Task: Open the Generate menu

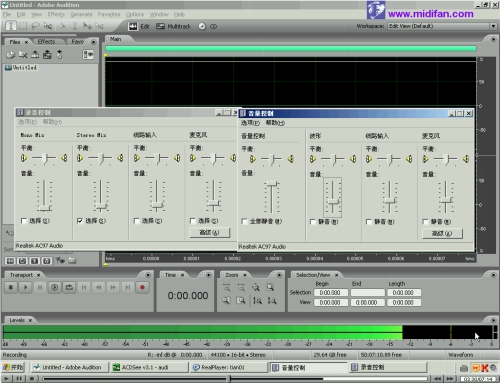Action: 81,14
